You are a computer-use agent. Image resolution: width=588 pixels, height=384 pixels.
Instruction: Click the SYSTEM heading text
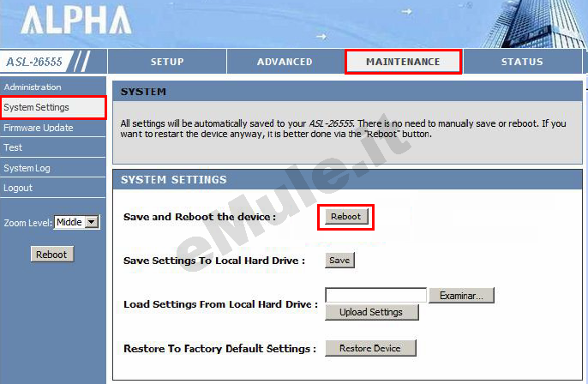143,92
